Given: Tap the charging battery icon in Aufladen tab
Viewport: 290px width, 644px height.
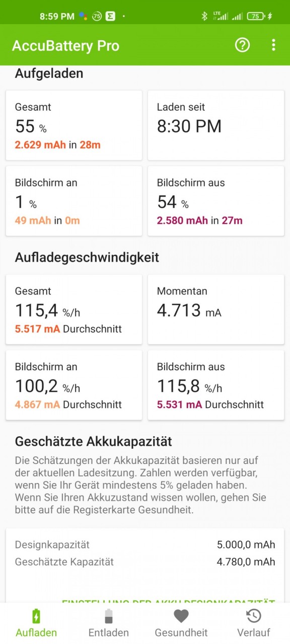Looking at the screenshot, I should (x=36, y=616).
